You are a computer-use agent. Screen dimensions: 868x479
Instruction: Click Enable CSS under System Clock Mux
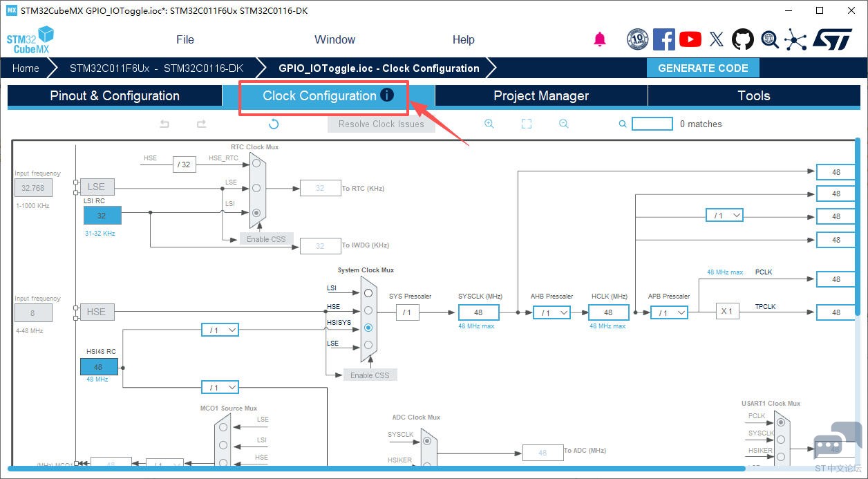(x=370, y=375)
